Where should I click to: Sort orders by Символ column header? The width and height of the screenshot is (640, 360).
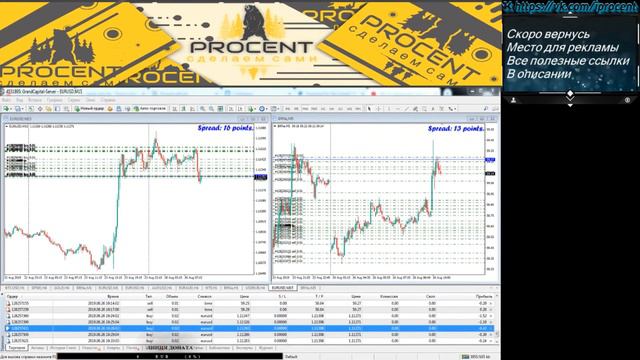[x=204, y=297]
